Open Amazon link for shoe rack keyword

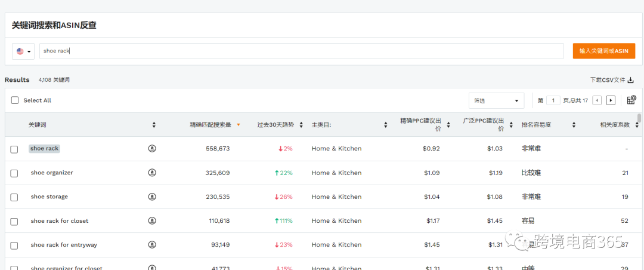point(152,149)
